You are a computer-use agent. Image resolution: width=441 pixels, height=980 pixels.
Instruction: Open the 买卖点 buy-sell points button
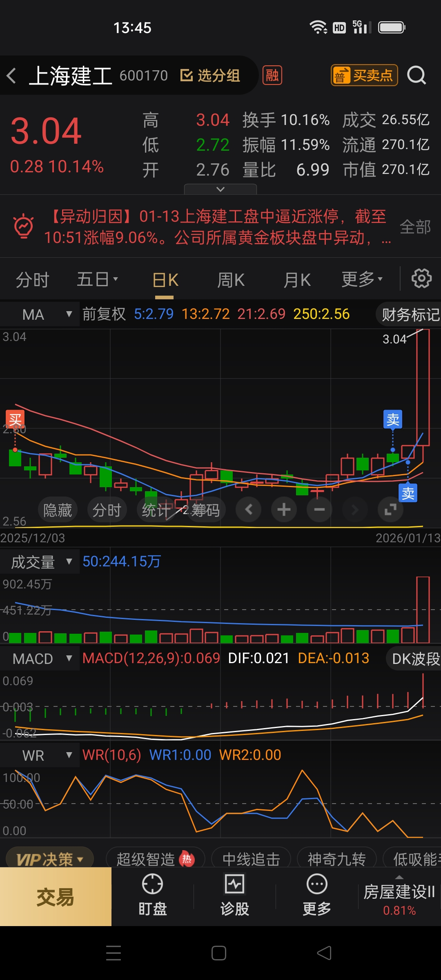coord(364,75)
